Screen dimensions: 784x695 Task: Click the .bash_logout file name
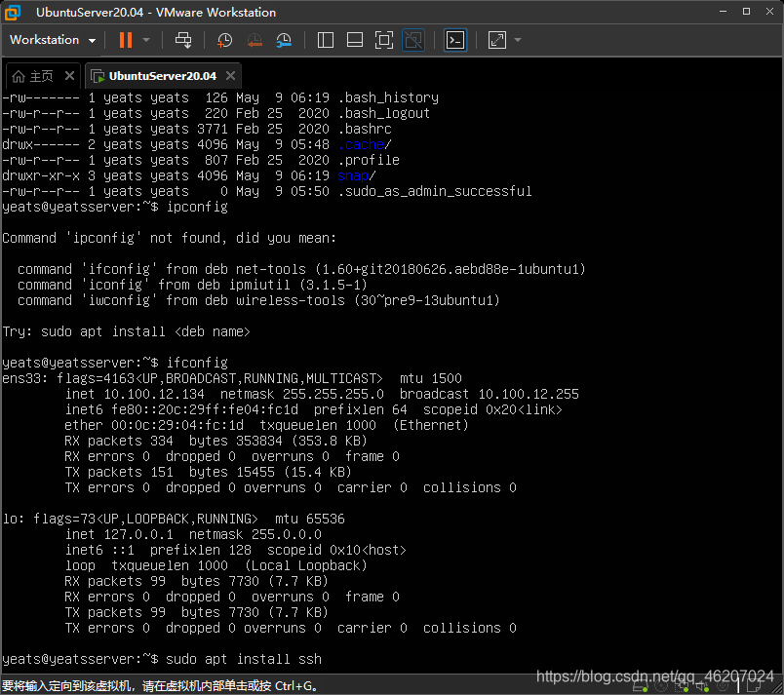pyautogui.click(x=384, y=113)
